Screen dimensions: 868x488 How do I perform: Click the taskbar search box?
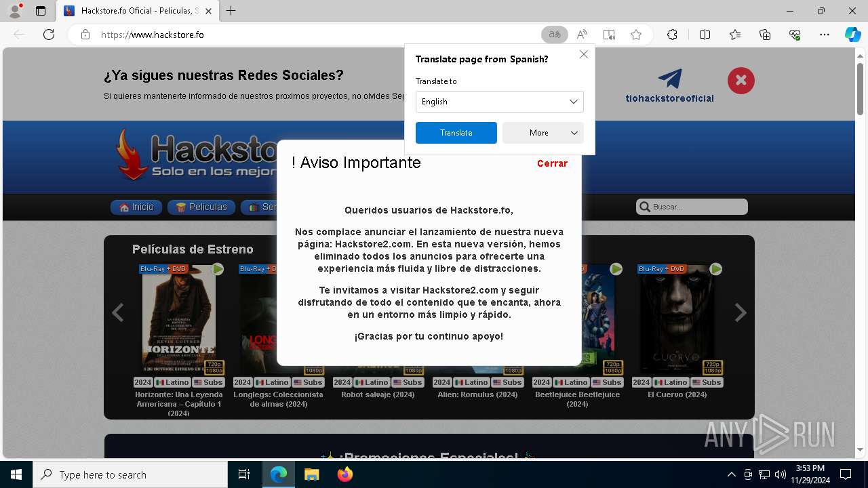[x=130, y=474]
